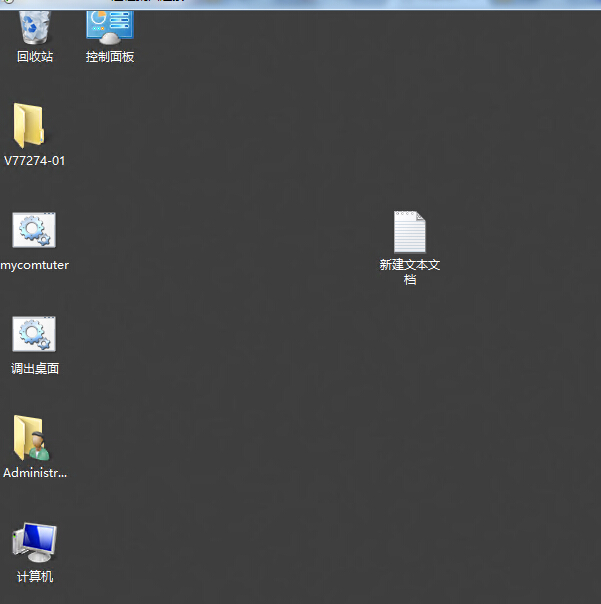
Task: Click the "V77274-01" folder name label
Action: tap(35, 161)
